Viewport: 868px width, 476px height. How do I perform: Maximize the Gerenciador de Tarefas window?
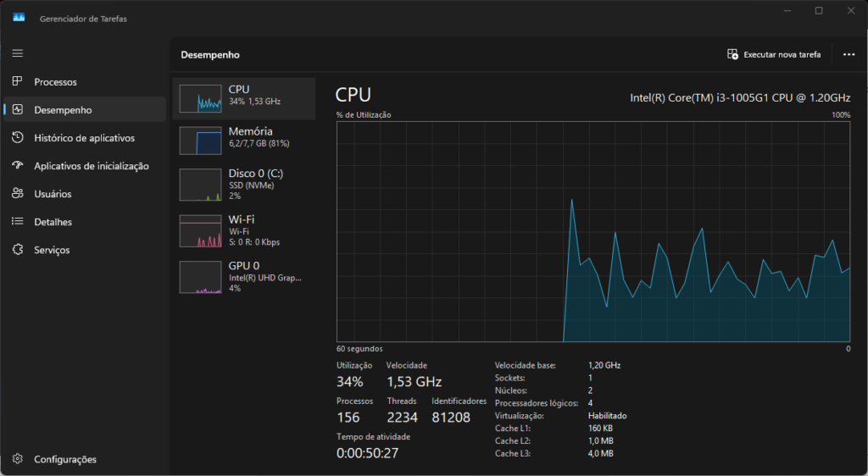click(820, 10)
